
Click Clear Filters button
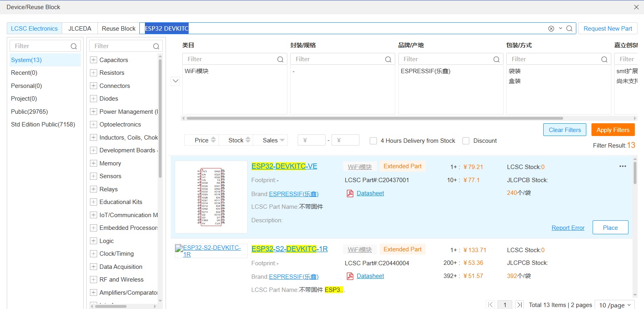point(565,130)
